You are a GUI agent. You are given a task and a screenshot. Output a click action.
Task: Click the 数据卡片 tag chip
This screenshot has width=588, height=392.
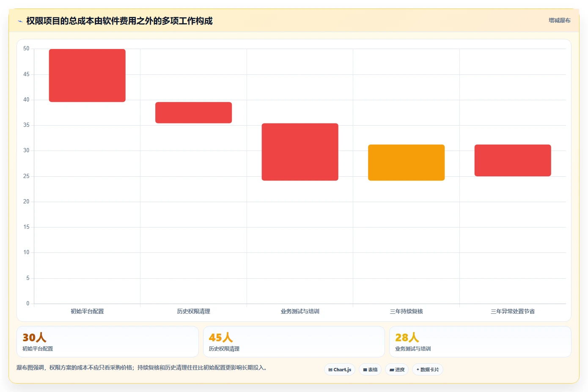point(428,370)
